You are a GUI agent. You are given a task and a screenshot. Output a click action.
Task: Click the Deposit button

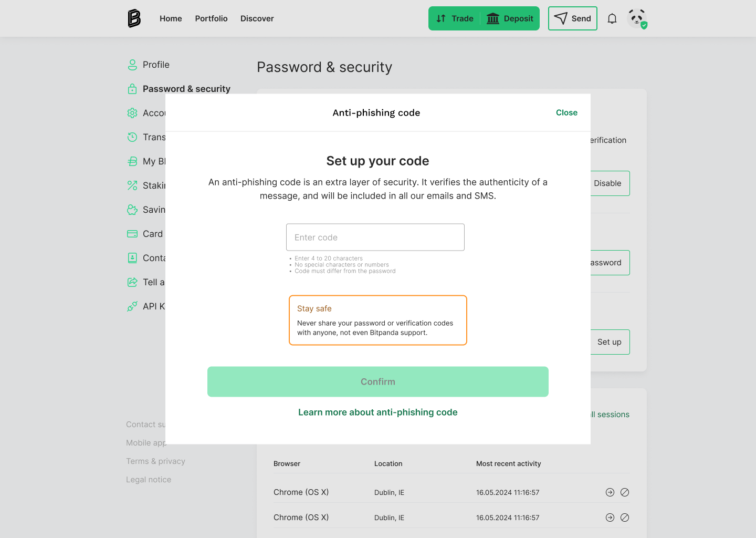point(510,18)
